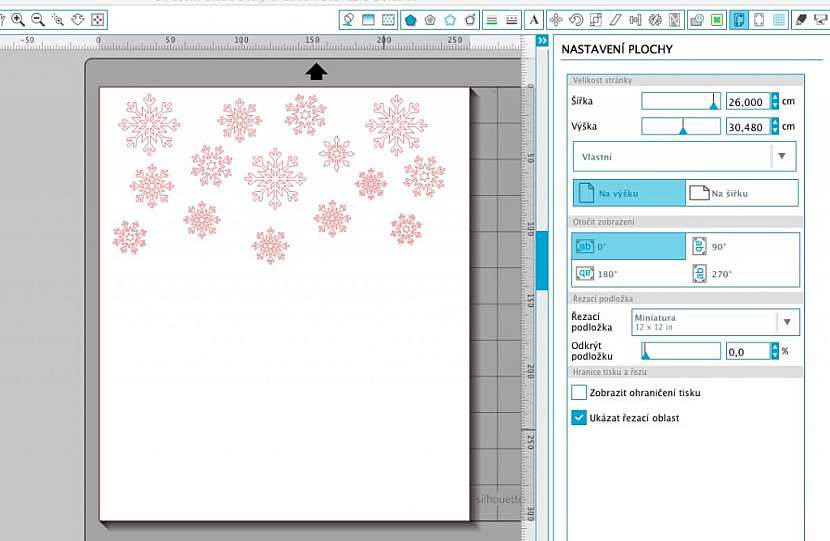
Task: Open the rotate tool in top toolbar
Action: pos(576,19)
